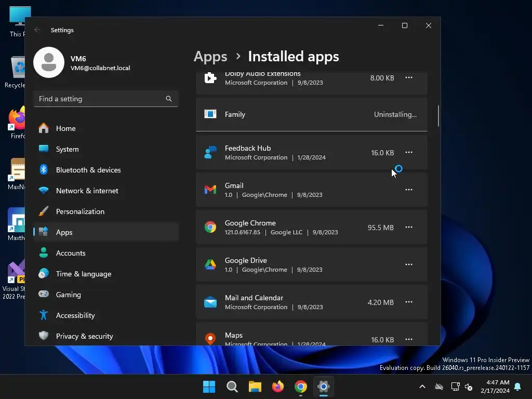Click the VM6@collabnet.local account email
This screenshot has width=532, height=399.
(100, 68)
